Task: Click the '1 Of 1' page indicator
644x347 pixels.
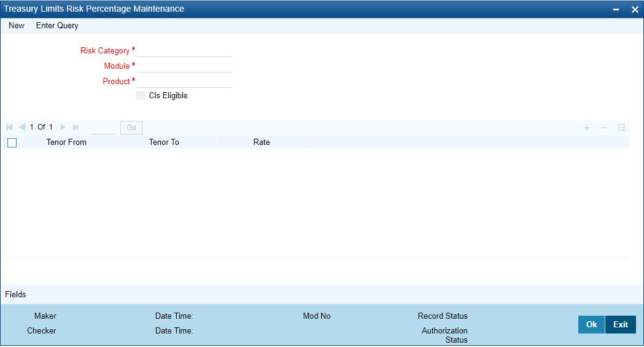Action: 41,127
